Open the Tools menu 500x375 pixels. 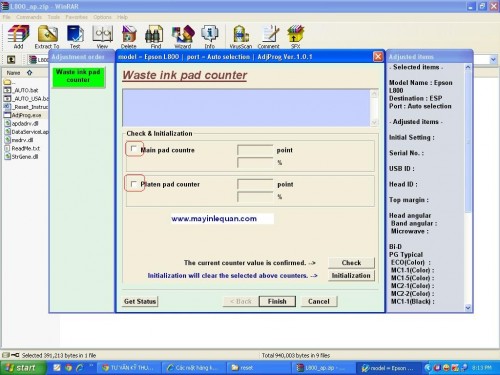(53, 17)
